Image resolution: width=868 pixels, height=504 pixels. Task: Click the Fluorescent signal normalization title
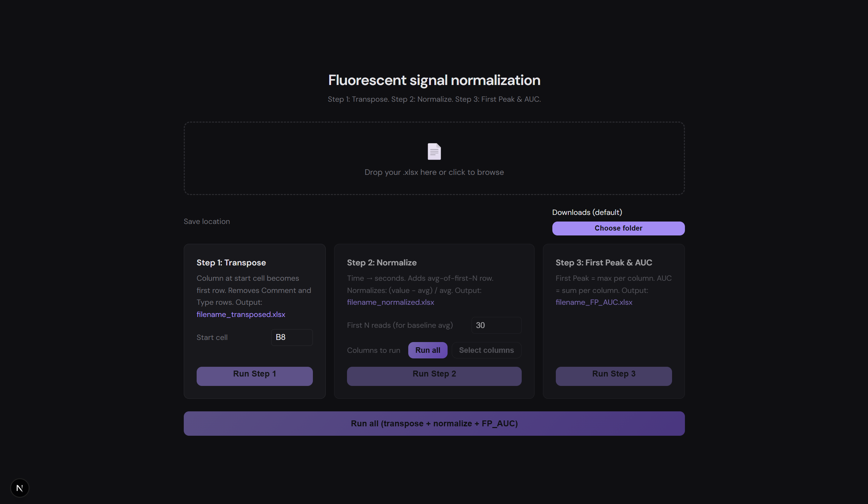[x=434, y=80]
